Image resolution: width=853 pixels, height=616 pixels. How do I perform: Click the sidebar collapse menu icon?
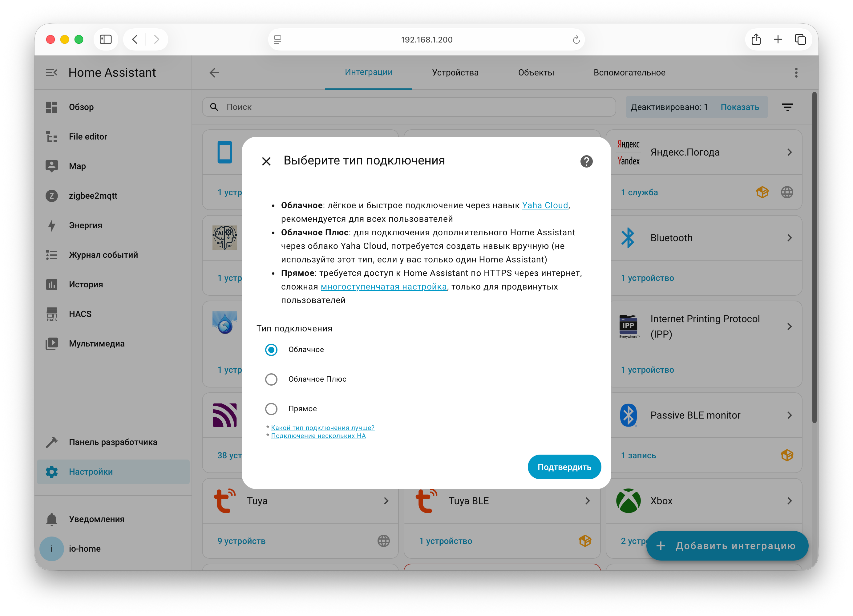[51, 73]
